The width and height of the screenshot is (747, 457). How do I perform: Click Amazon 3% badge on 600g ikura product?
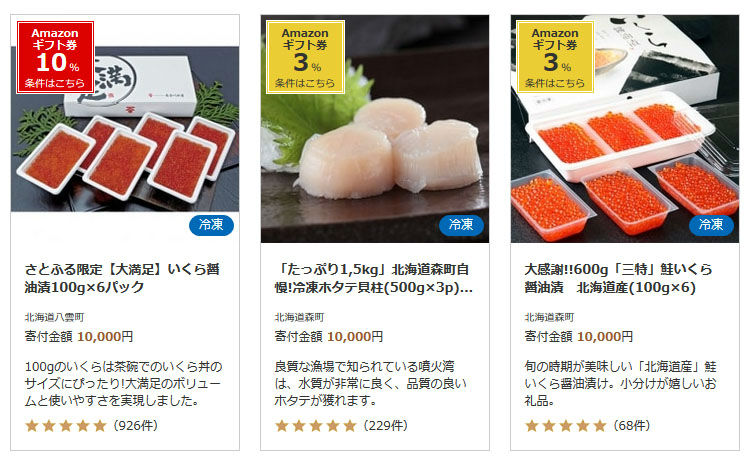click(555, 57)
